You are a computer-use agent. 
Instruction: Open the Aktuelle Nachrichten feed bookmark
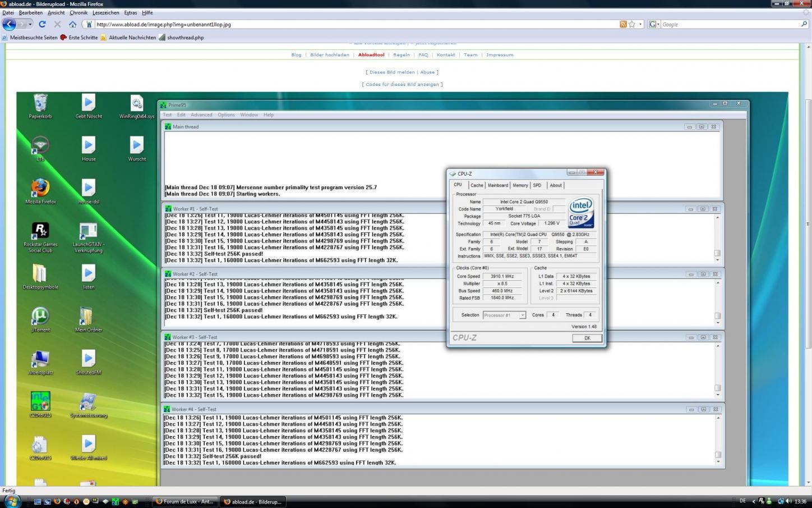[128, 38]
